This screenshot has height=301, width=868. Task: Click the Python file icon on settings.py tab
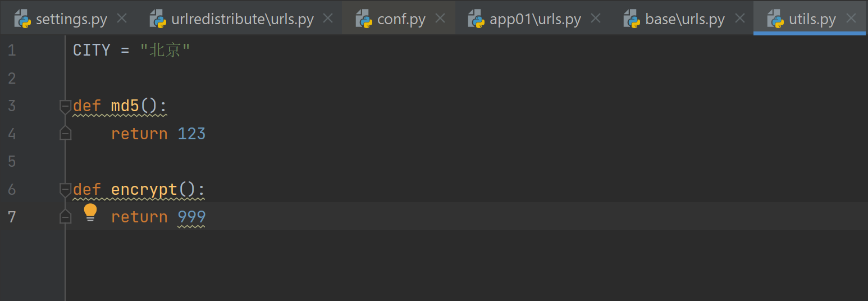point(23,19)
